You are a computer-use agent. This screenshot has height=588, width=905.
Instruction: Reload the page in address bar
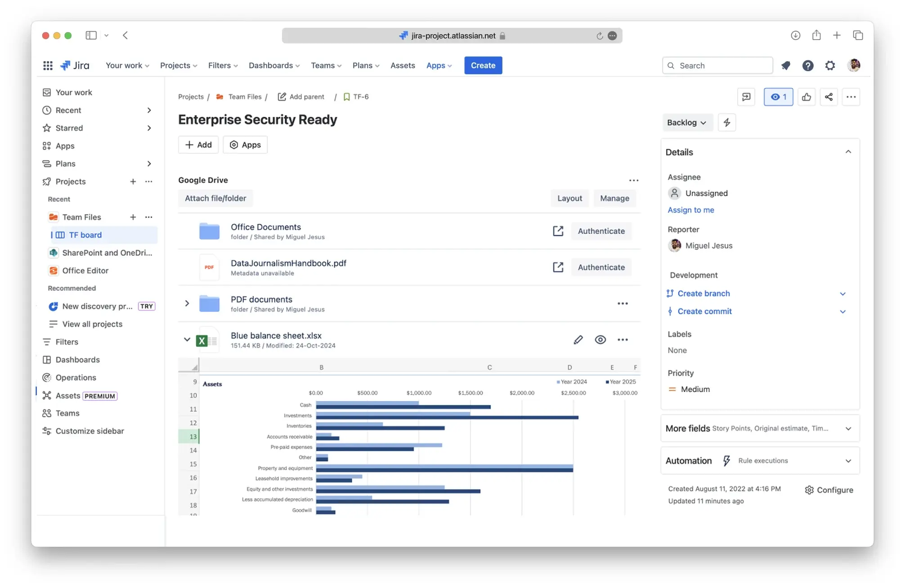[x=599, y=36]
